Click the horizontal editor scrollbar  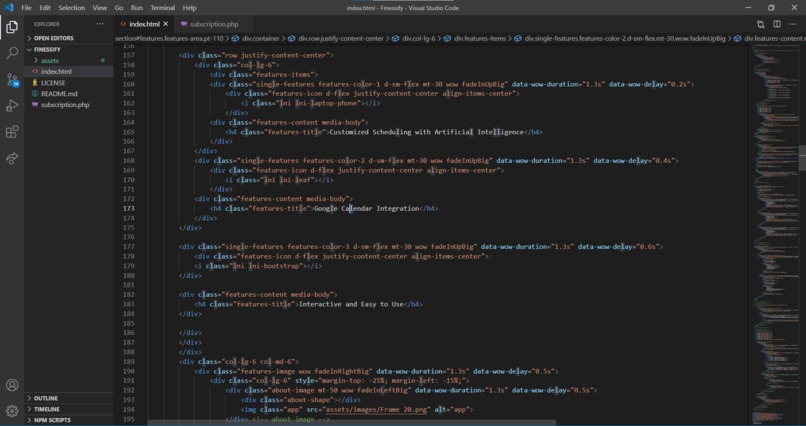[352, 423]
